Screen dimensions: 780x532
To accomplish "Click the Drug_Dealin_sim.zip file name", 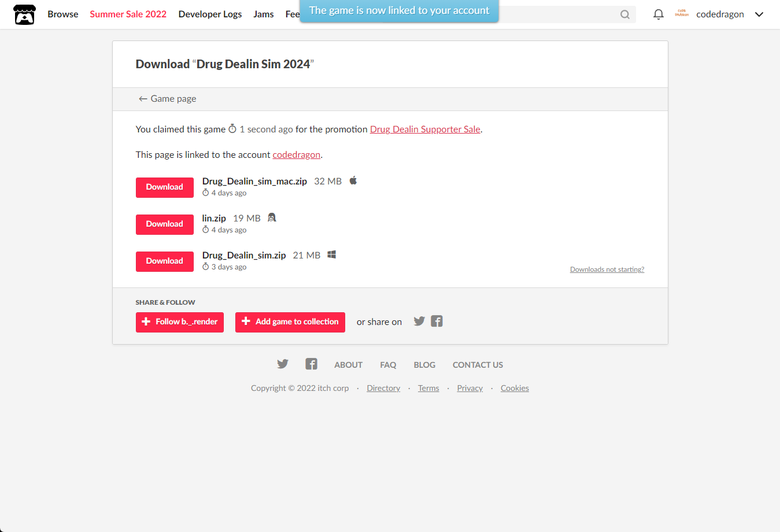I will 244,255.
